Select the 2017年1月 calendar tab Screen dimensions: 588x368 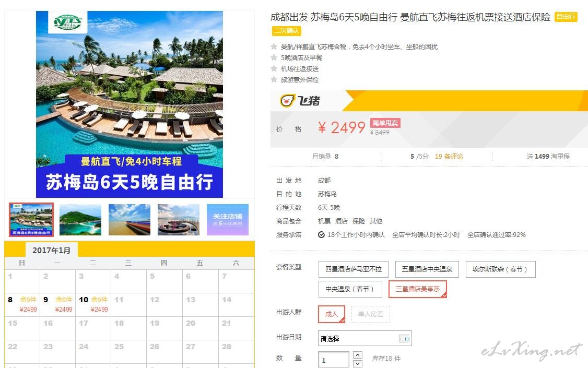[51, 251]
